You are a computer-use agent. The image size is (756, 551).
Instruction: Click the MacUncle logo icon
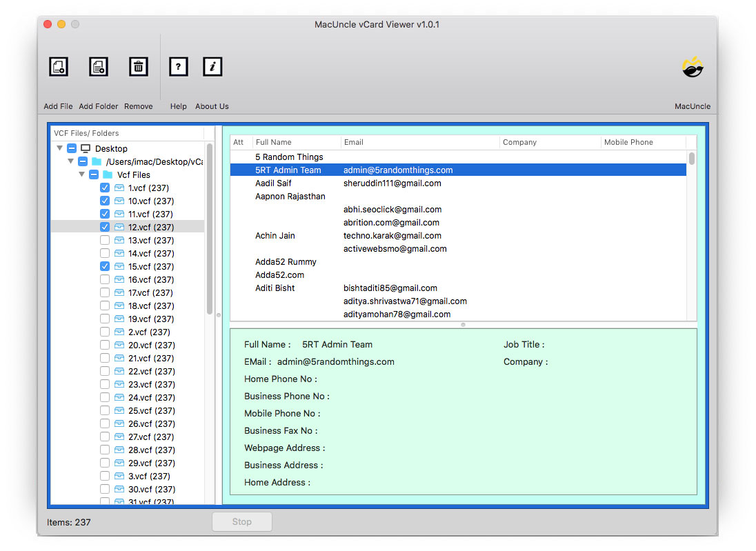(x=693, y=67)
